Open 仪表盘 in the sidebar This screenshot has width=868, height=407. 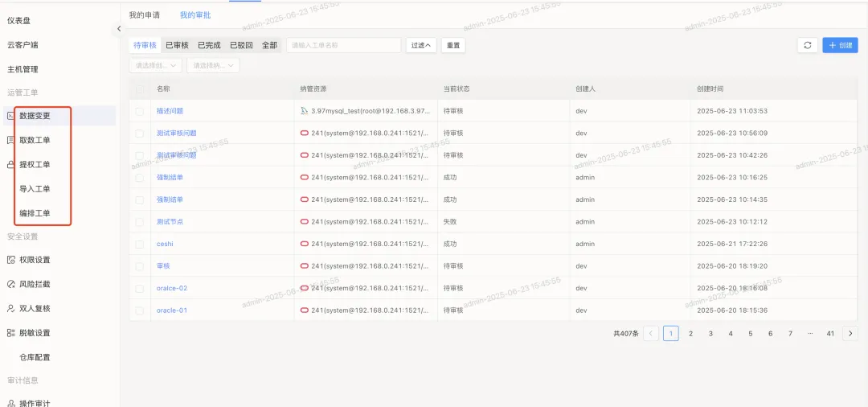18,20
